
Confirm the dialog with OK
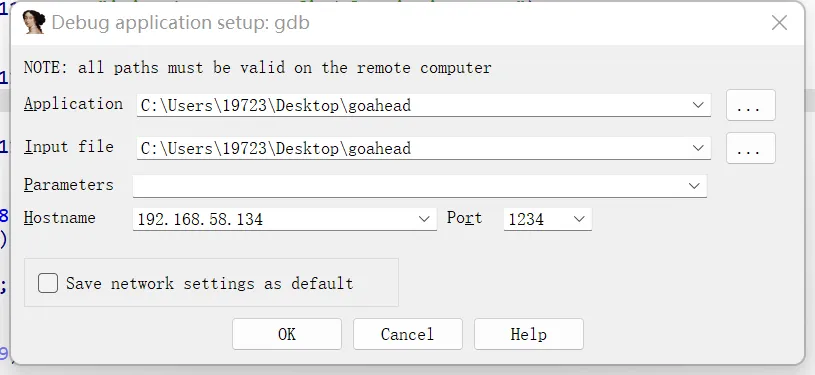point(287,334)
